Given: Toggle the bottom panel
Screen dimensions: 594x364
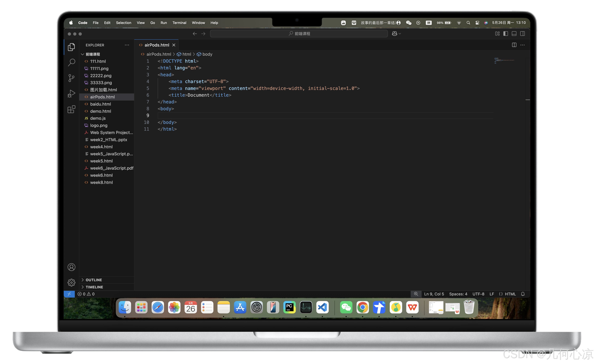Looking at the screenshot, I should (514, 34).
